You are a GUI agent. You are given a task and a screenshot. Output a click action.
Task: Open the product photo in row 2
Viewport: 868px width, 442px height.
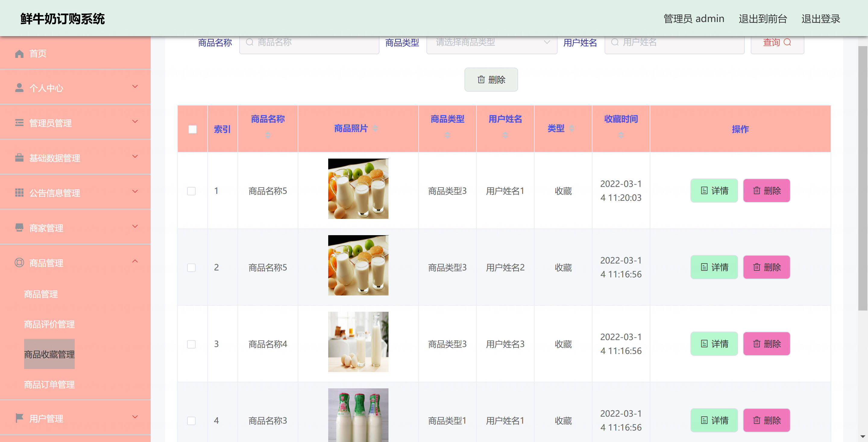coord(358,265)
